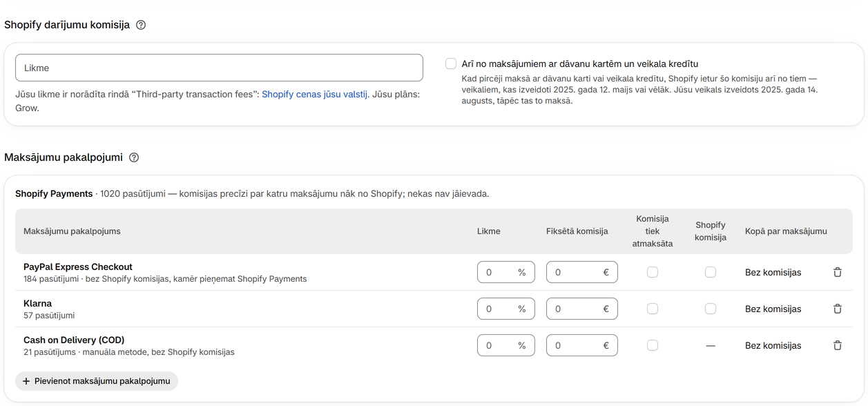This screenshot has width=868, height=406.
Task: Tick refunded-fee checkbox for Klarna
Action: pos(653,309)
